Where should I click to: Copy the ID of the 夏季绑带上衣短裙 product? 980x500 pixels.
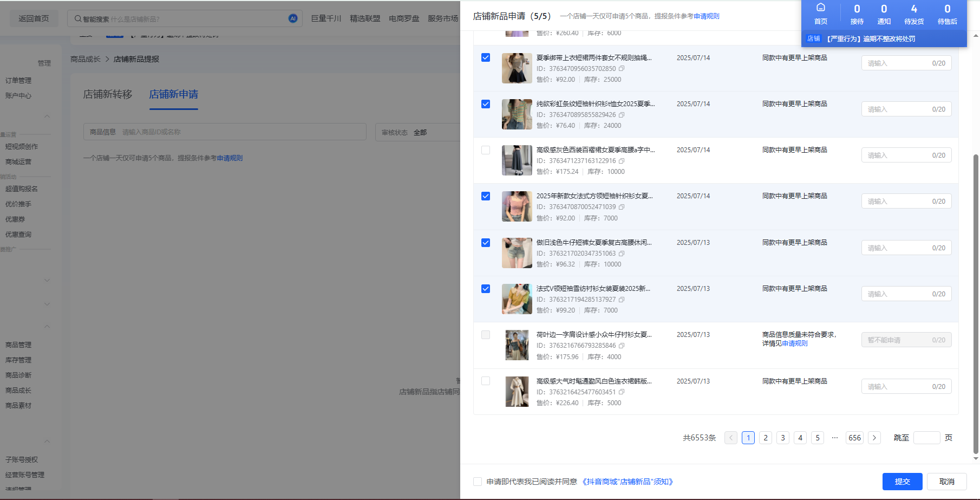coord(622,69)
